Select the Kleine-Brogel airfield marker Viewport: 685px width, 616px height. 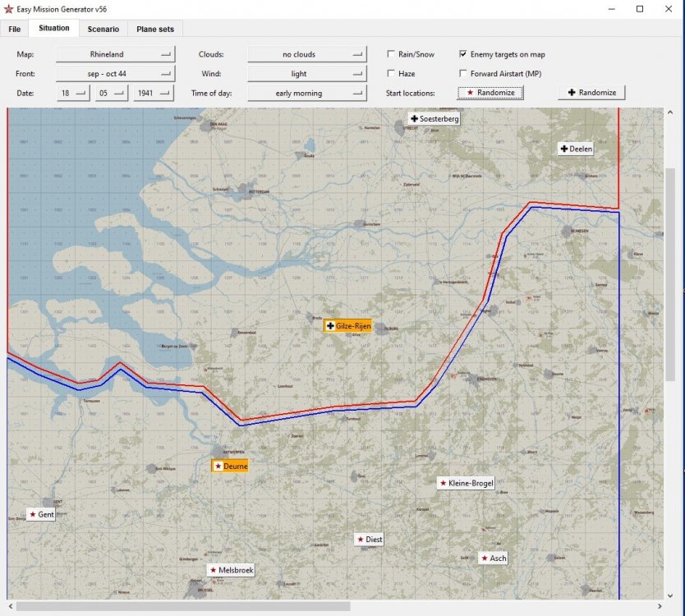(x=467, y=483)
